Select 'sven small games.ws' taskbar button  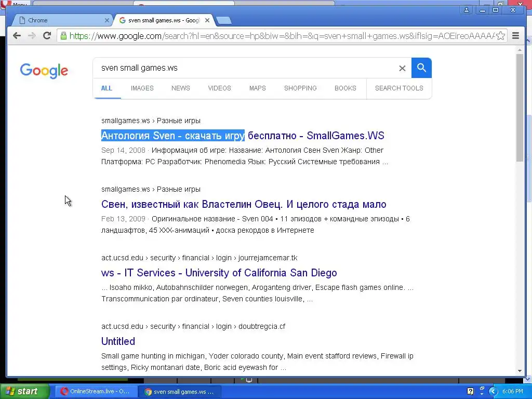(x=180, y=392)
